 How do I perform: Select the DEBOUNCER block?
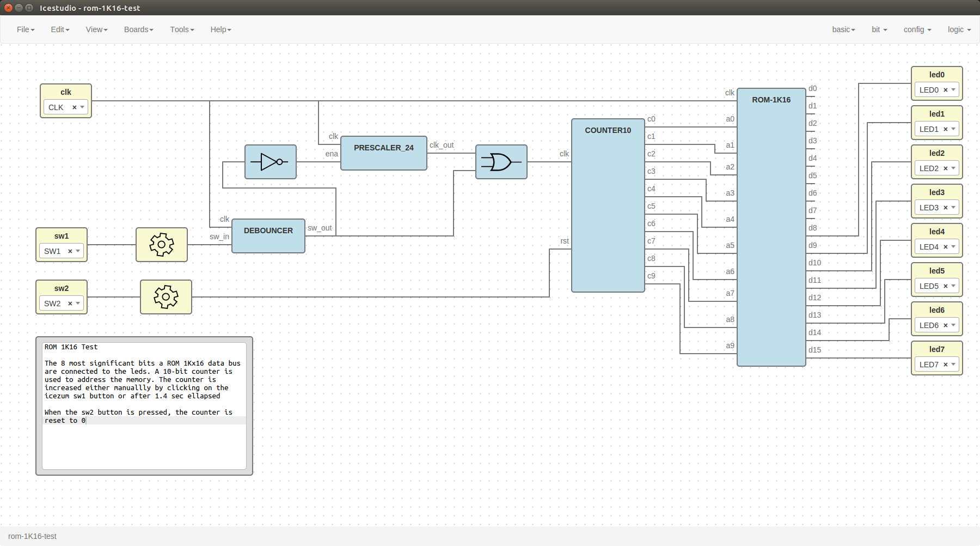[x=268, y=236]
